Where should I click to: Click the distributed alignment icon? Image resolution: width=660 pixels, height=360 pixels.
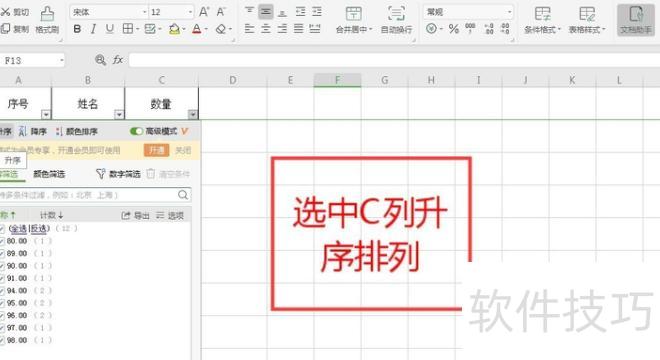315,29
